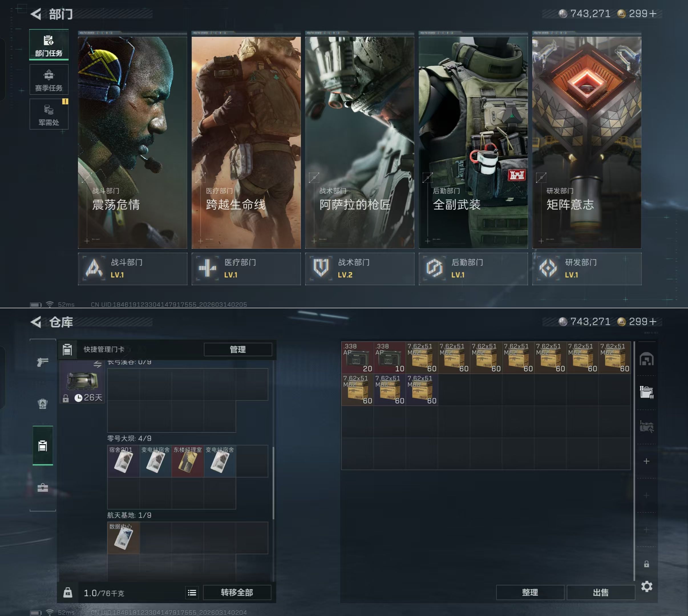688x616 pixels.
Task: Click the brightest plus to add storage box
Action: (646, 461)
